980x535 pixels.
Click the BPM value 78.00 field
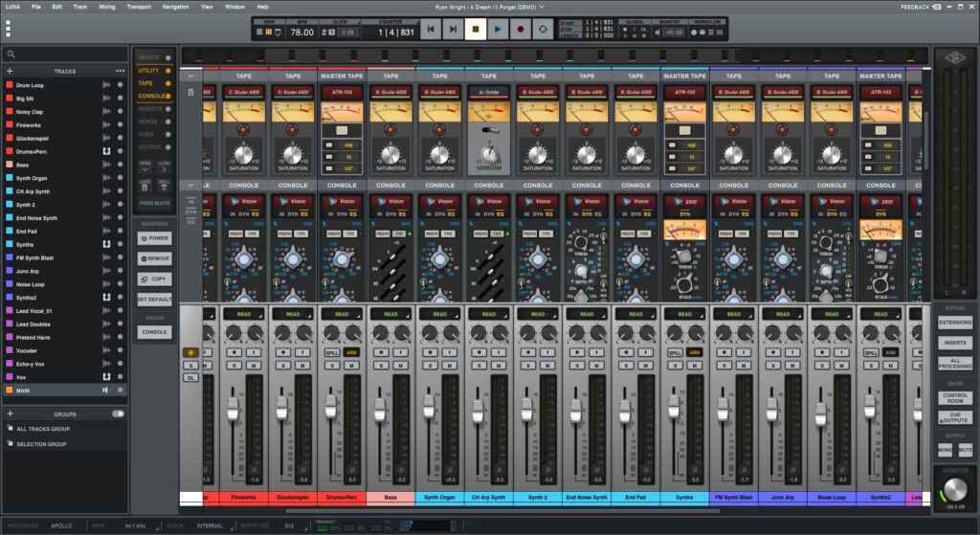coord(301,32)
